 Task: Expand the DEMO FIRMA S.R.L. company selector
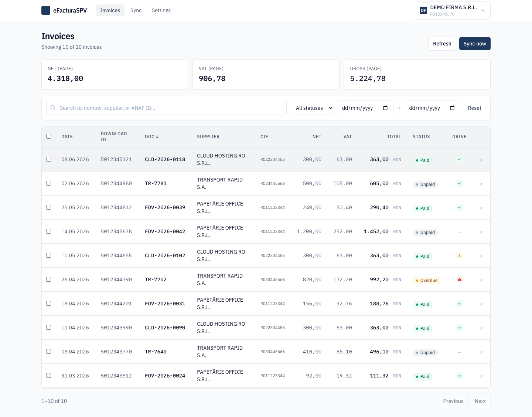[453, 10]
